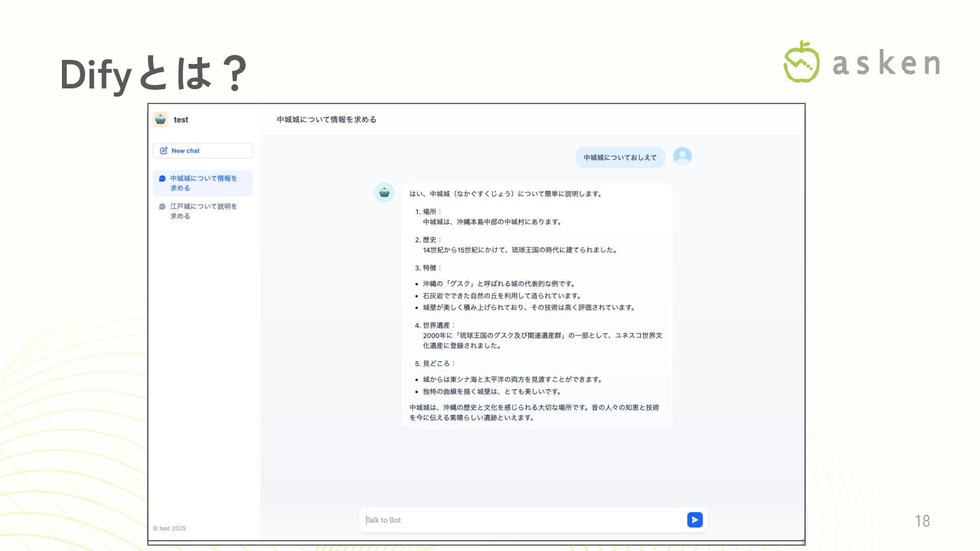Image resolution: width=980 pixels, height=551 pixels.
Task: Click the user profile avatar in chat
Action: (x=683, y=156)
